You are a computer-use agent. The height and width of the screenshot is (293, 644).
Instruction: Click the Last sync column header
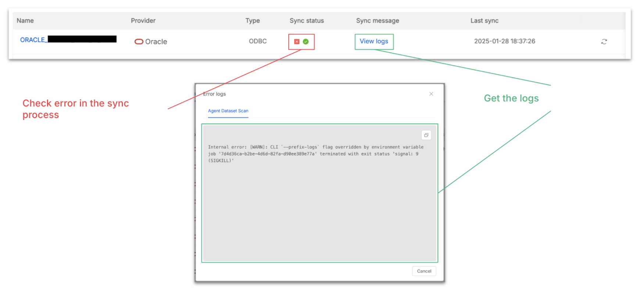[x=484, y=21]
